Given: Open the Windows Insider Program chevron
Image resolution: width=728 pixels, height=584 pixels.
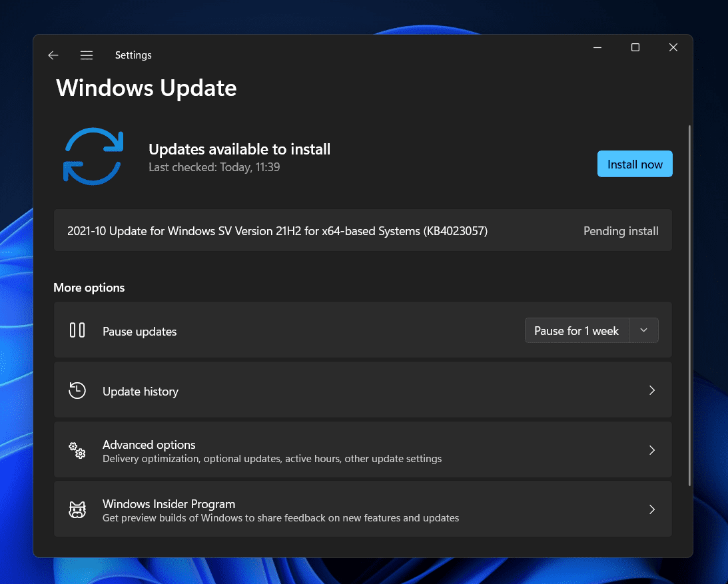Looking at the screenshot, I should pos(652,509).
